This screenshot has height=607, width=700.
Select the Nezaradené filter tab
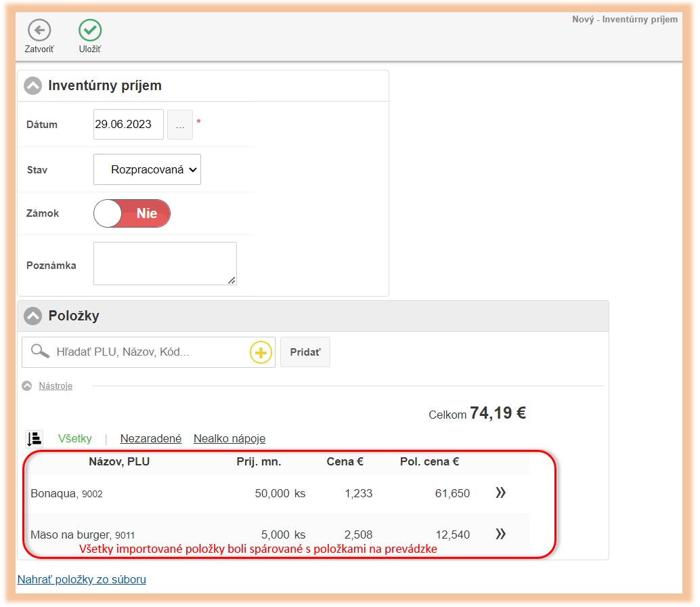[x=150, y=438]
